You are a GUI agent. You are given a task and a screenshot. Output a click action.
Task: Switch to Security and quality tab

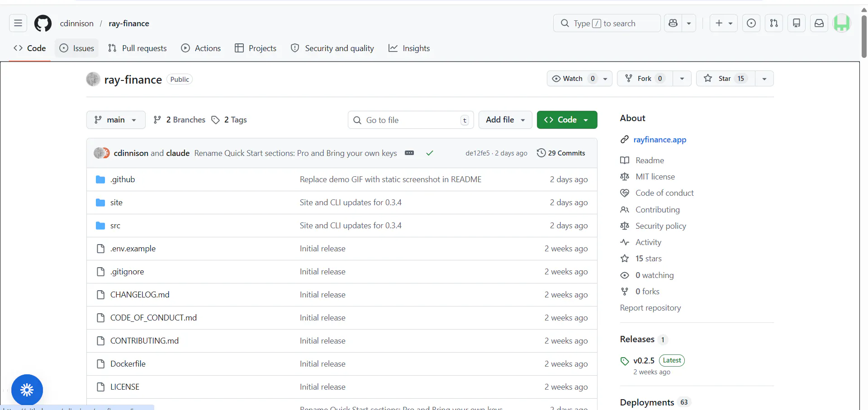(332, 48)
